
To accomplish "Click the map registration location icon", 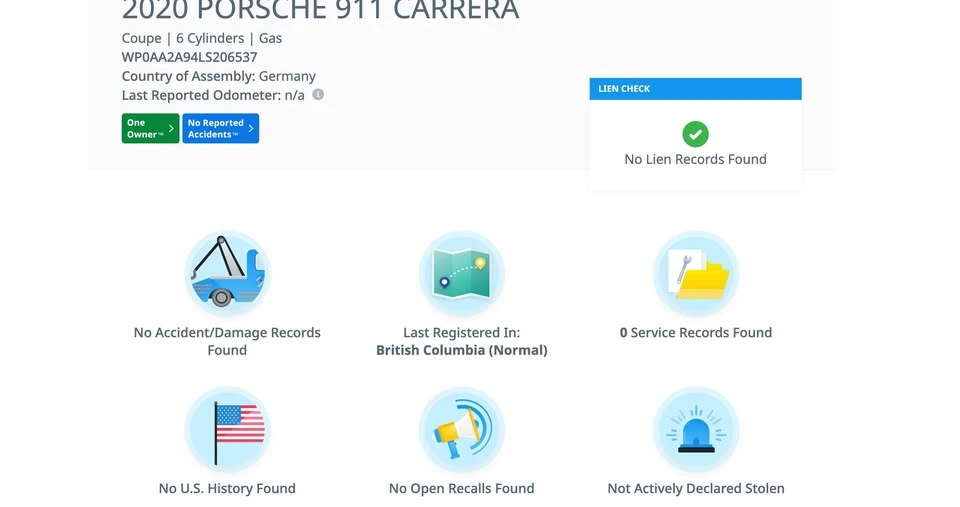I will tap(462, 274).
